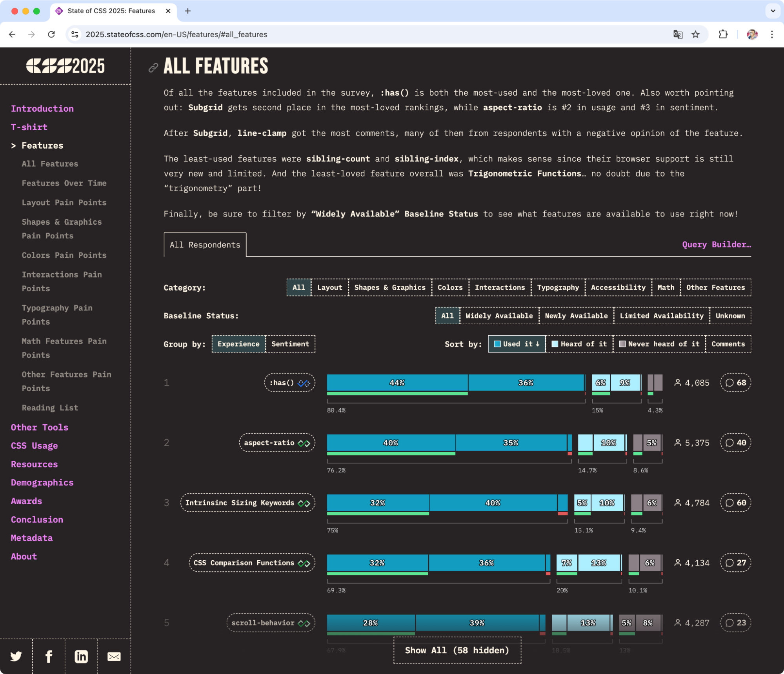This screenshot has width=784, height=674.
Task: Expand the list with Show All (58 hidden)
Action: pos(457,650)
